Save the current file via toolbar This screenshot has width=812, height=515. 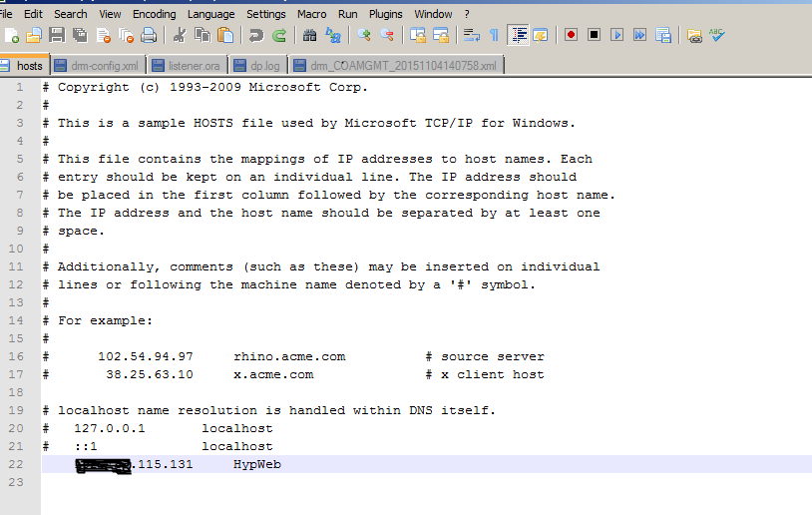pos(57,36)
